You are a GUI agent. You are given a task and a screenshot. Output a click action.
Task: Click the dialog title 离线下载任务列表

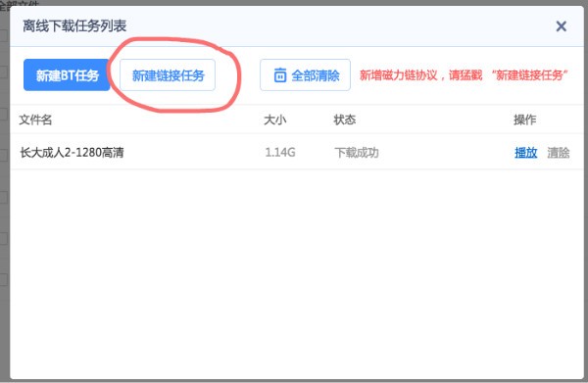pyautogui.click(x=74, y=26)
